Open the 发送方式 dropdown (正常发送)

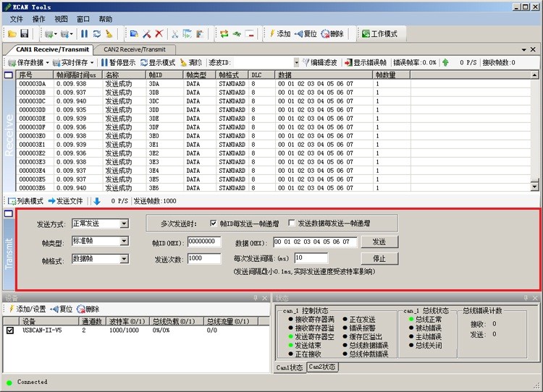pyautogui.click(x=124, y=224)
